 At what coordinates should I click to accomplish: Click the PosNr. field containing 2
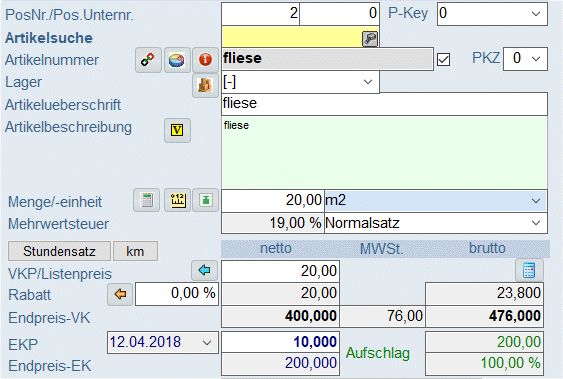tap(260, 14)
